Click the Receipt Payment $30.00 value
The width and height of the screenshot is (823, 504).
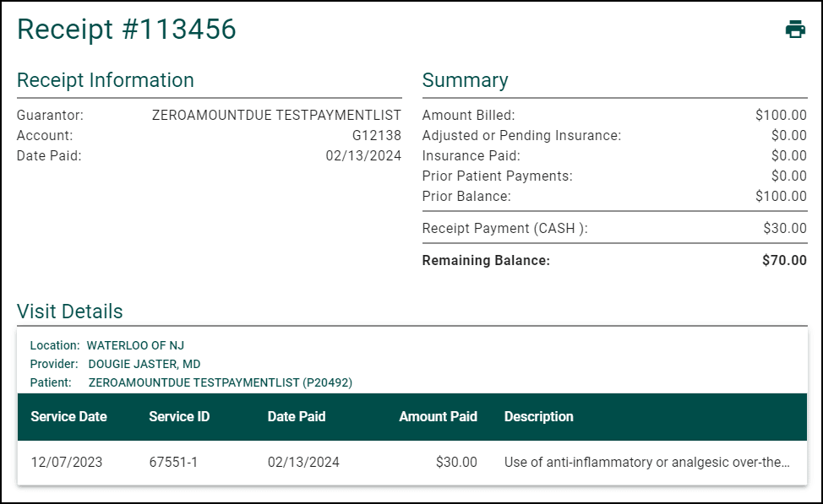click(x=785, y=228)
